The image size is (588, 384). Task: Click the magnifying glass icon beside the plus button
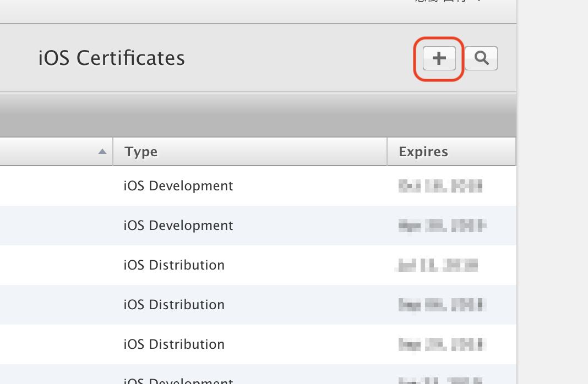click(x=481, y=58)
